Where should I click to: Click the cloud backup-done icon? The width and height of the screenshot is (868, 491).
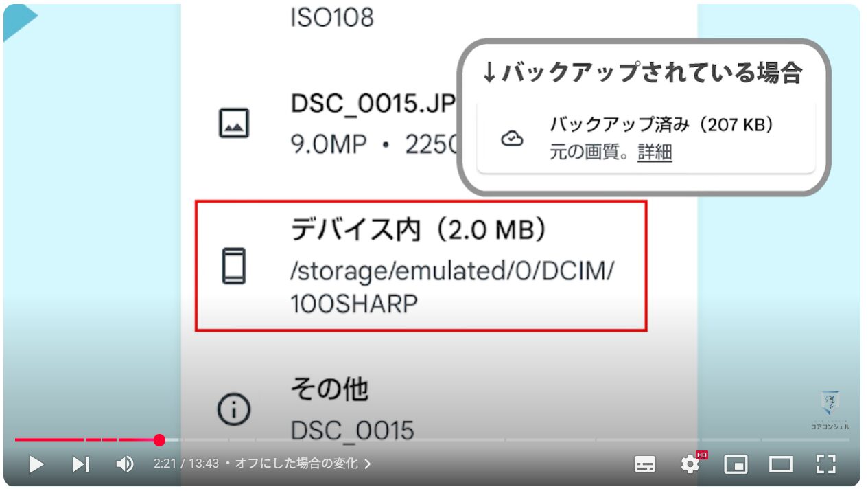(x=512, y=139)
